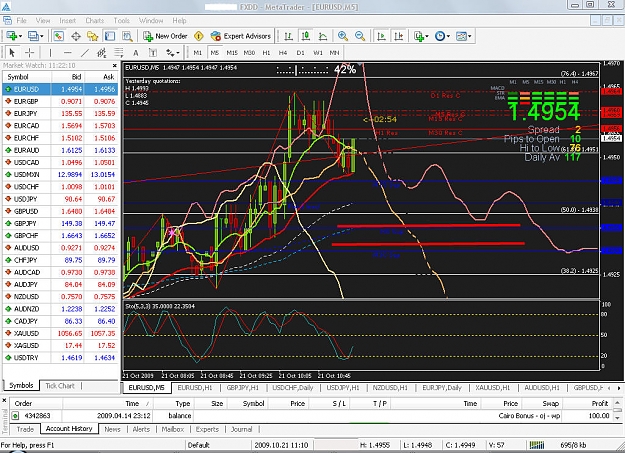Screen dimensions: 625x453
Task: Click the Zoom Out magnifier icon
Action: (360, 36)
